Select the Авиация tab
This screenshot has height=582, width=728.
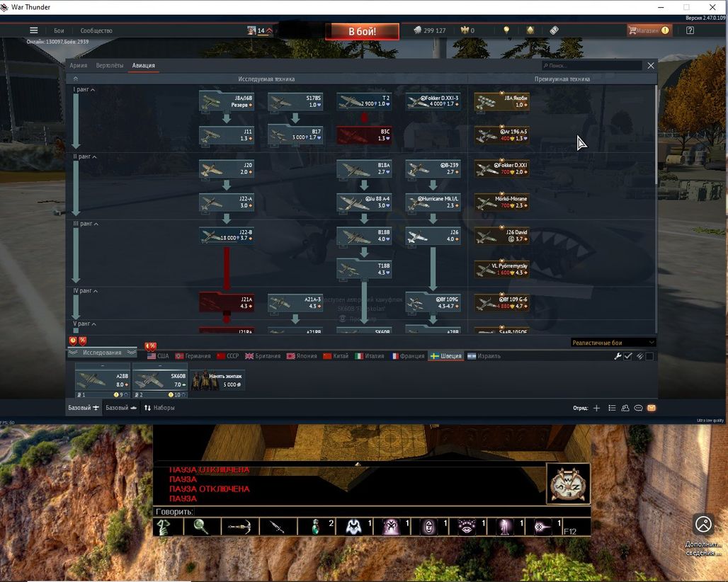pyautogui.click(x=144, y=65)
